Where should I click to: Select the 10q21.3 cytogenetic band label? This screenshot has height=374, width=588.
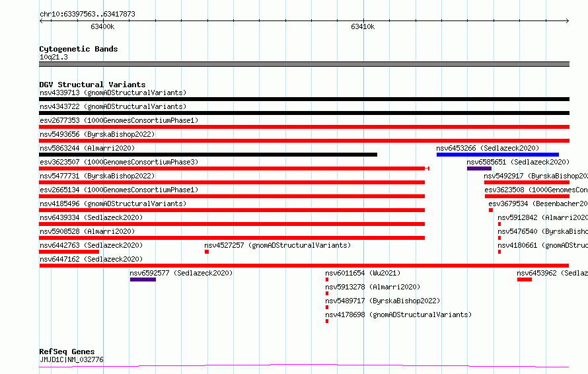point(54,57)
